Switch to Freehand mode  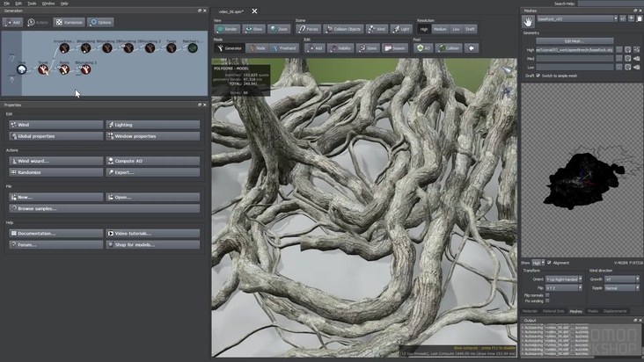pos(287,48)
